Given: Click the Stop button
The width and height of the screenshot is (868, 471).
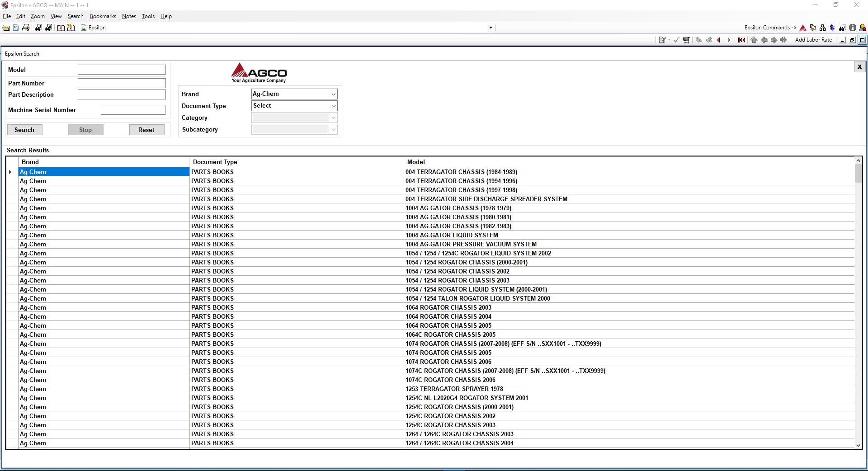Looking at the screenshot, I should click(x=85, y=130).
